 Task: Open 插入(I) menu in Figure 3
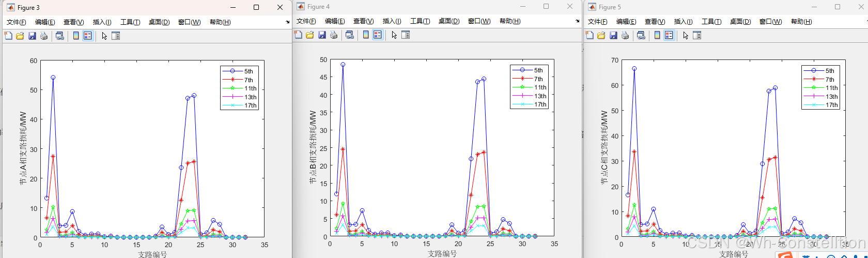[x=102, y=22]
